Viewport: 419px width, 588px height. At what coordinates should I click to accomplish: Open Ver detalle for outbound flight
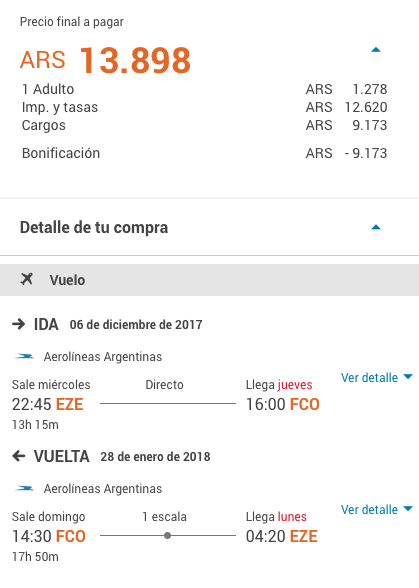[x=377, y=377]
